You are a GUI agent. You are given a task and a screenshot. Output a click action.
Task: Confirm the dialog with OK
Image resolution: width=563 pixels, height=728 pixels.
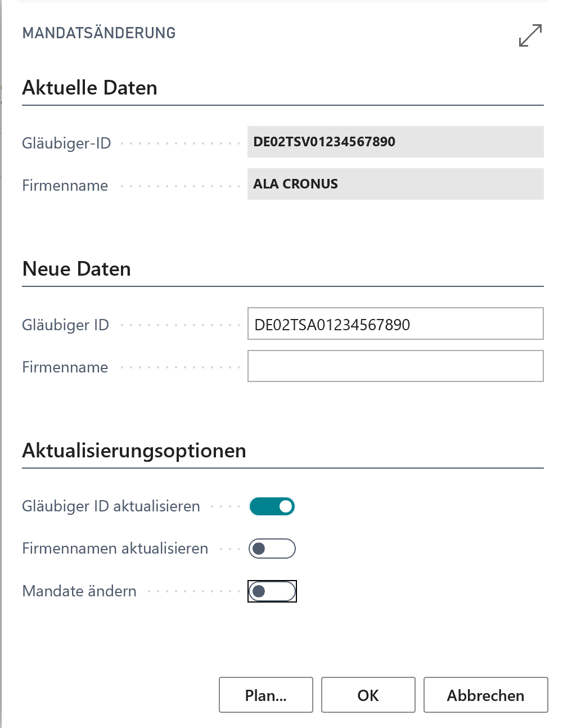[x=368, y=695]
